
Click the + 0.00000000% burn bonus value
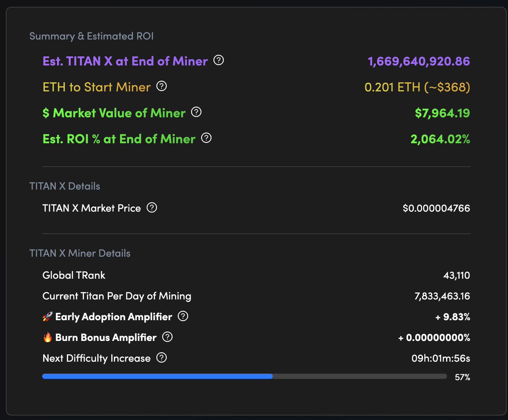click(x=434, y=338)
